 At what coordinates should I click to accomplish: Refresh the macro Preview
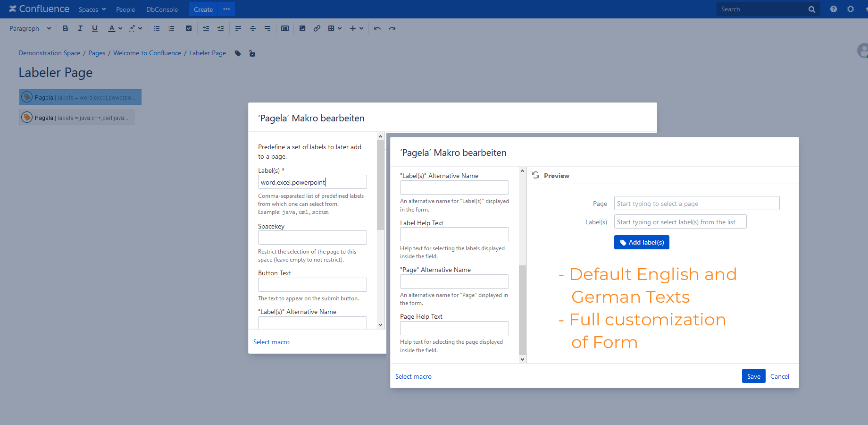(536, 175)
